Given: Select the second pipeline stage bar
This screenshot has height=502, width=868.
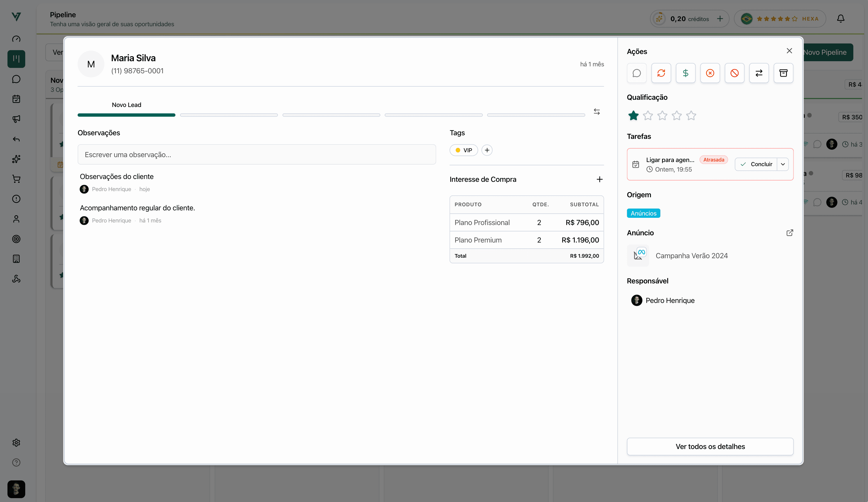Looking at the screenshot, I should pyautogui.click(x=229, y=115).
